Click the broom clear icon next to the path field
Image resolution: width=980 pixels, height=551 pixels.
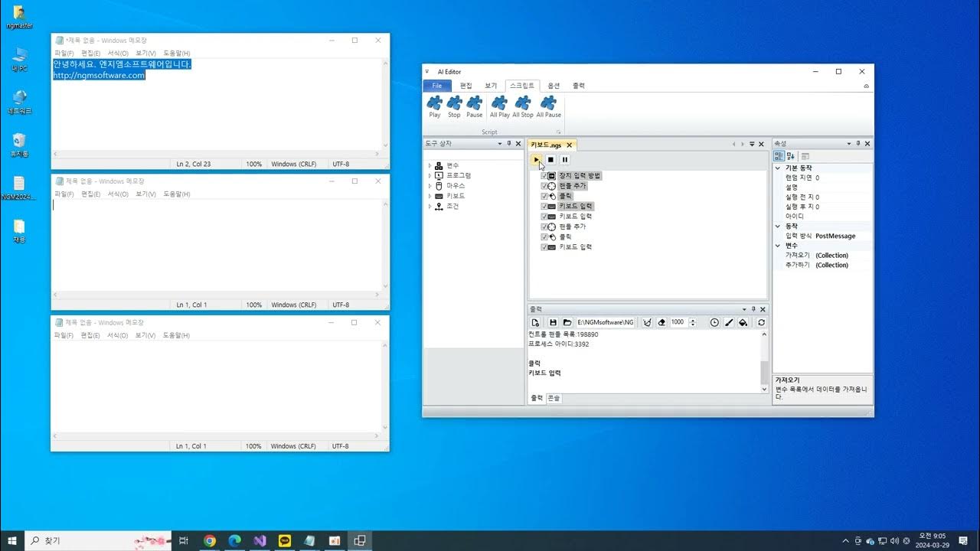pyautogui.click(x=647, y=322)
